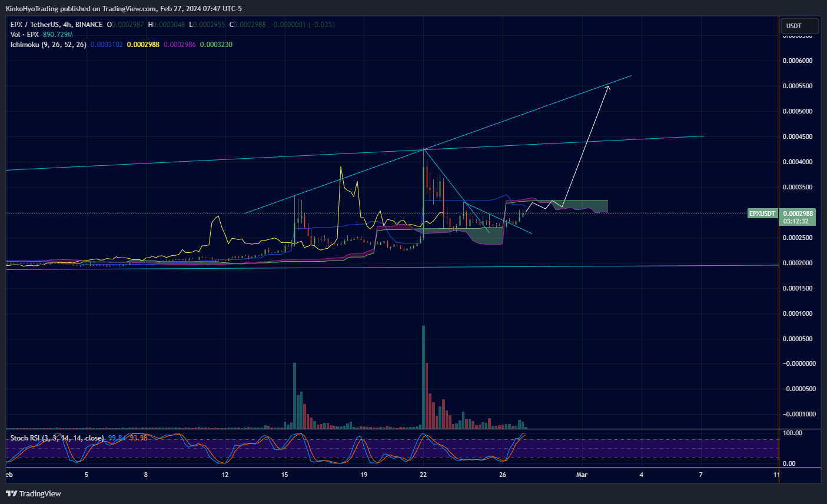
Task: Click the Mar label on the time axis
Action: pyautogui.click(x=582, y=475)
